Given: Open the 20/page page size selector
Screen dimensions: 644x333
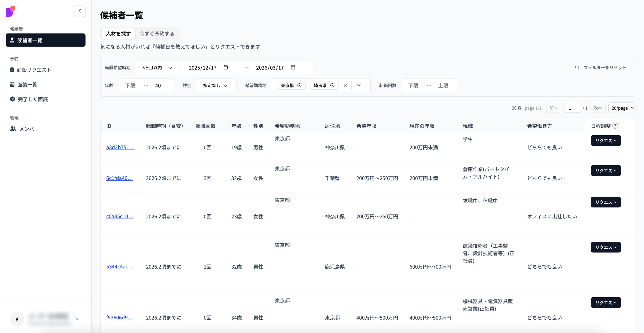Looking at the screenshot, I should click(x=621, y=108).
